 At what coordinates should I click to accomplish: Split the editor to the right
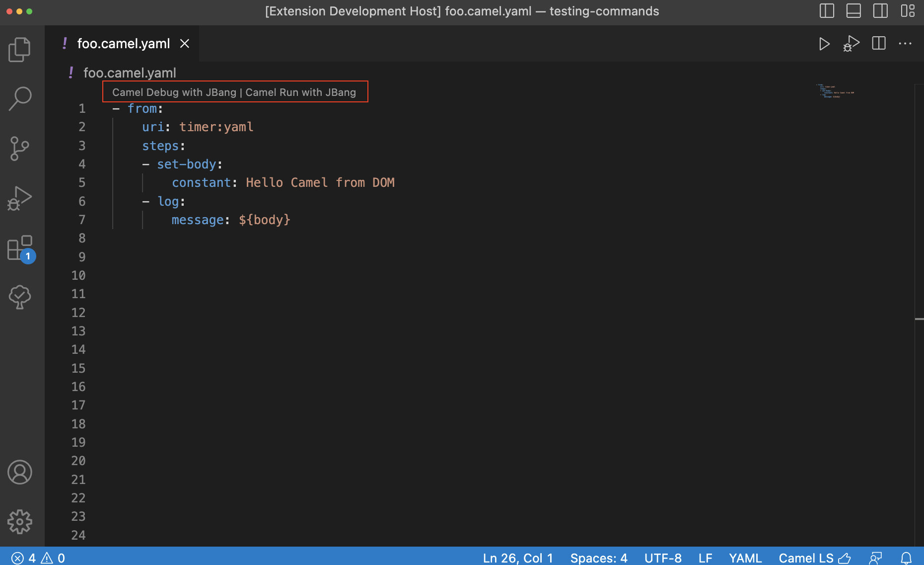click(879, 44)
